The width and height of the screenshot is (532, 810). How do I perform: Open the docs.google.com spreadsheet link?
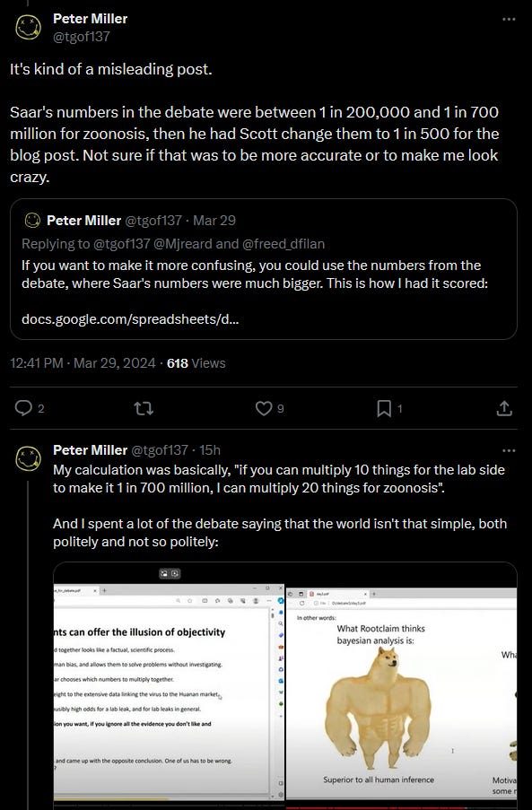pos(130,319)
